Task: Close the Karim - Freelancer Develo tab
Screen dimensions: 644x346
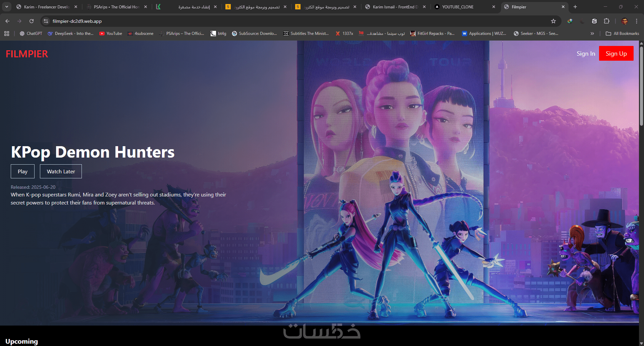Action: point(76,7)
